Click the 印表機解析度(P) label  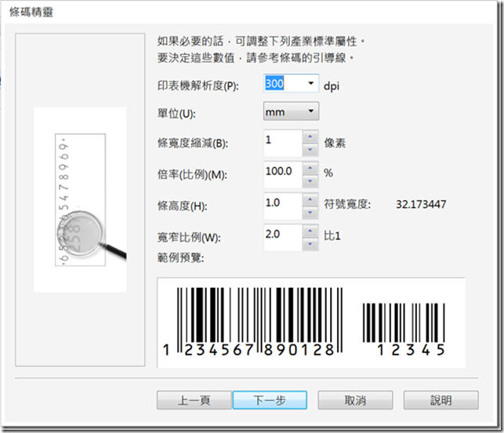pos(198,86)
